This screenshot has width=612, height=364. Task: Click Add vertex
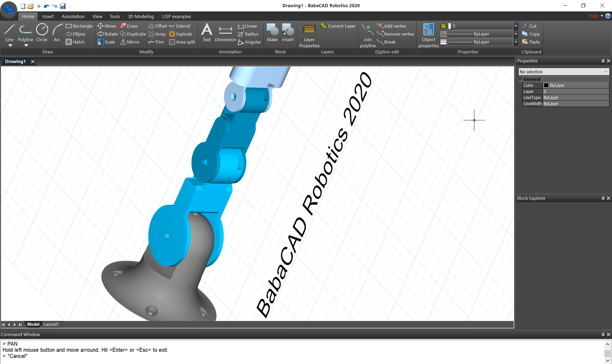[392, 26]
